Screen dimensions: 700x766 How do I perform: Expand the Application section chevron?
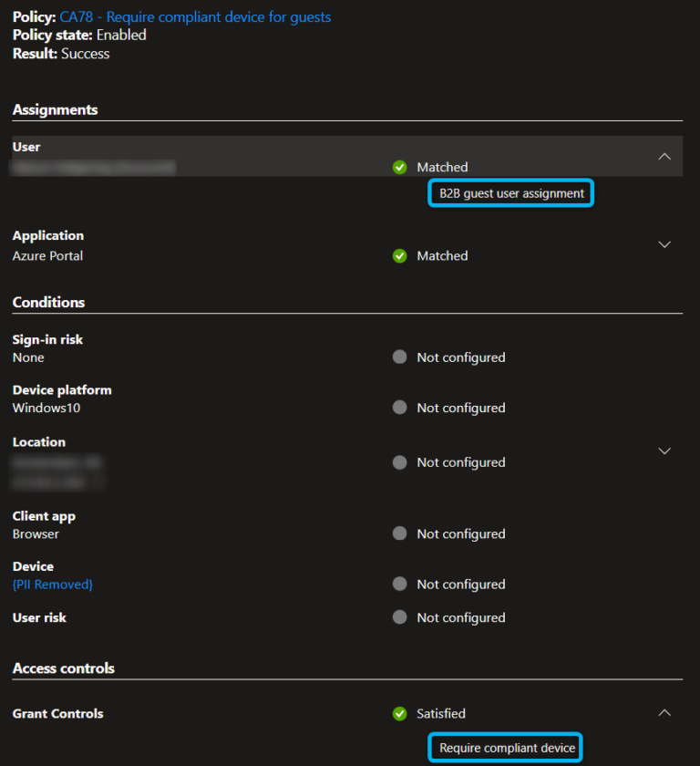[x=664, y=244]
